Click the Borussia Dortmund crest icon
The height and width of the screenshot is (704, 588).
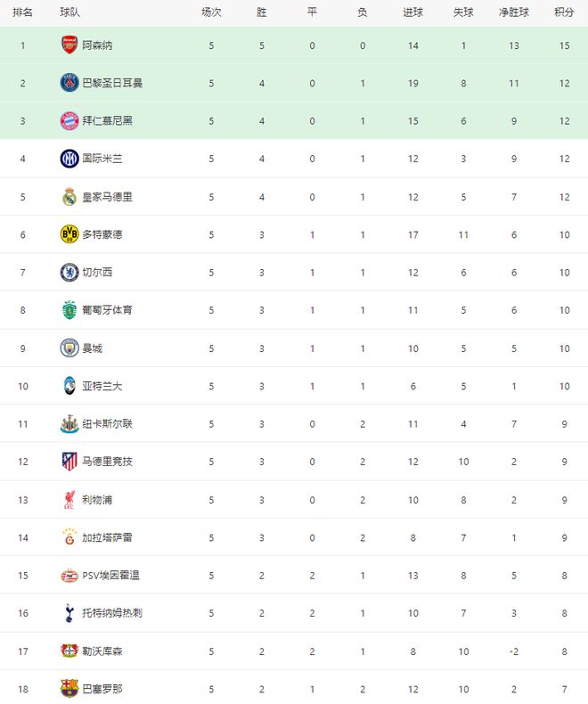pyautogui.click(x=69, y=234)
